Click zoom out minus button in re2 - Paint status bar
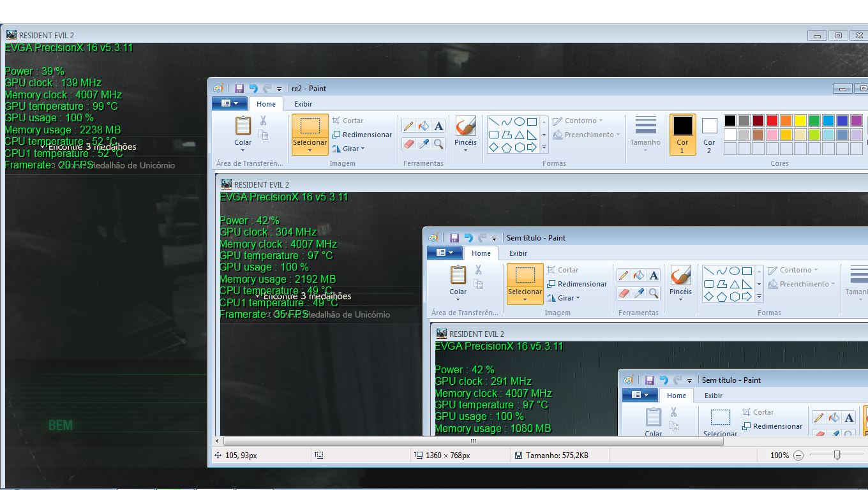This screenshot has height=490, width=868. (x=798, y=456)
